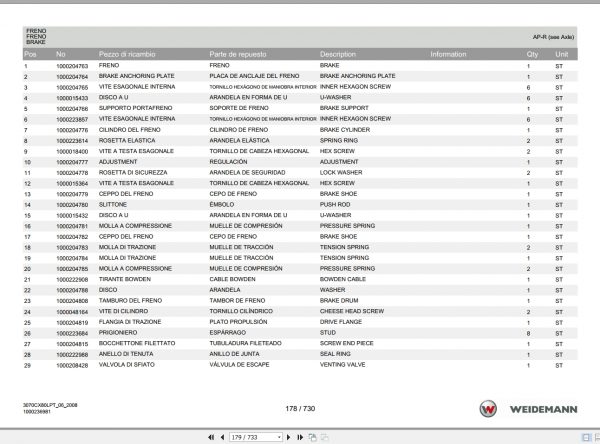The width and height of the screenshot is (600, 444).
Task: Click the WEIDEMANN brand name text
Action: pos(543,409)
